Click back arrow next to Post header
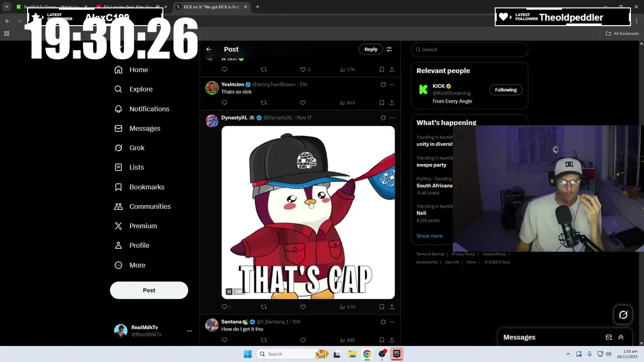The width and height of the screenshot is (644, 362). (x=209, y=49)
